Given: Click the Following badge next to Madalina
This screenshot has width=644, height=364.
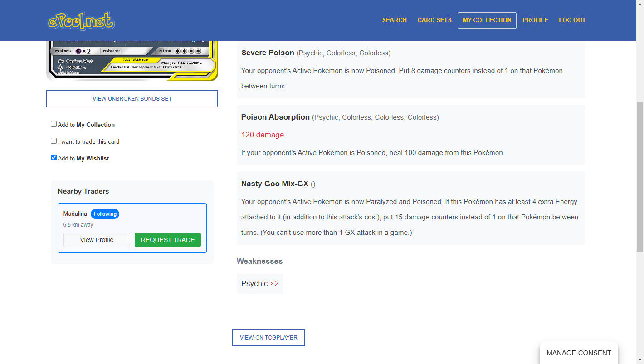Looking at the screenshot, I should point(105,214).
